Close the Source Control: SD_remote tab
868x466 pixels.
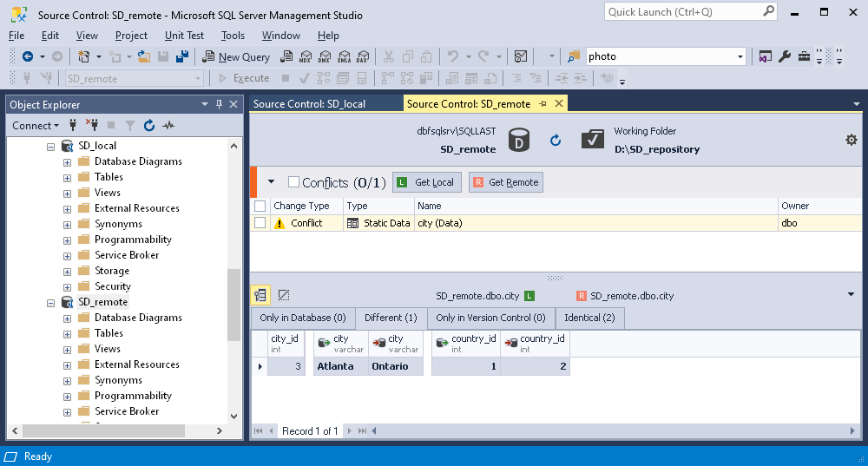pos(559,103)
